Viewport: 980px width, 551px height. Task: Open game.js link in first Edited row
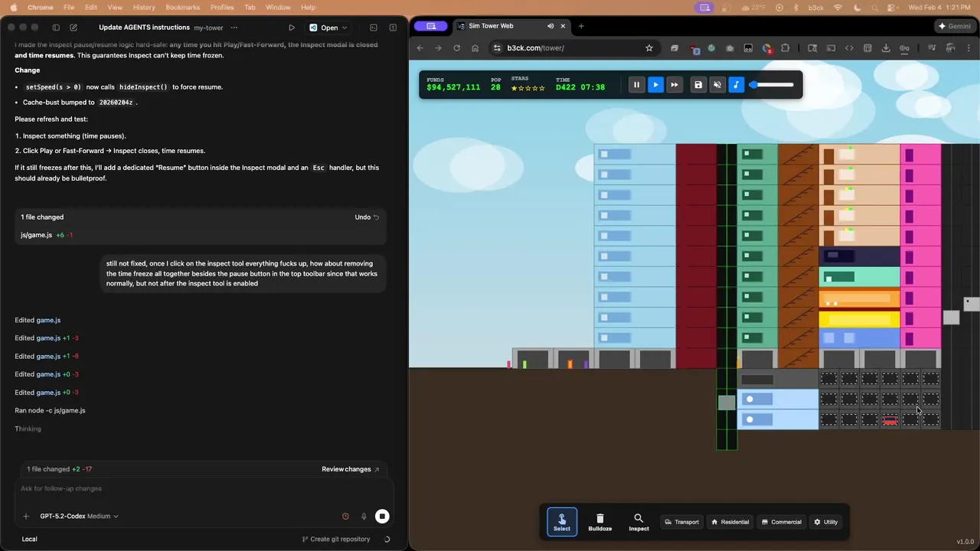48,320
